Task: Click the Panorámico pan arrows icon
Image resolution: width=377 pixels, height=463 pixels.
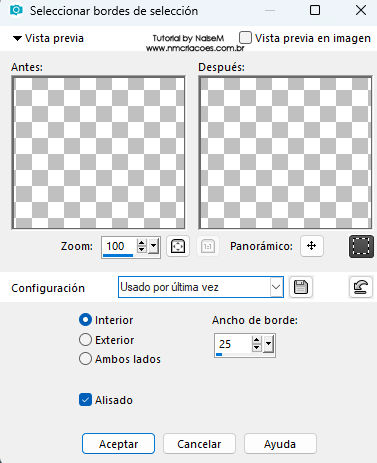Action: tap(312, 246)
